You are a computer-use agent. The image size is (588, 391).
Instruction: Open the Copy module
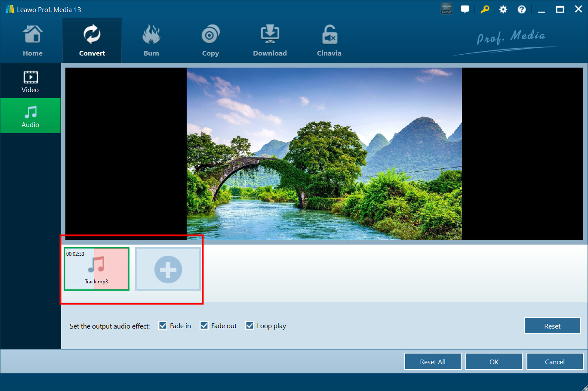click(210, 41)
